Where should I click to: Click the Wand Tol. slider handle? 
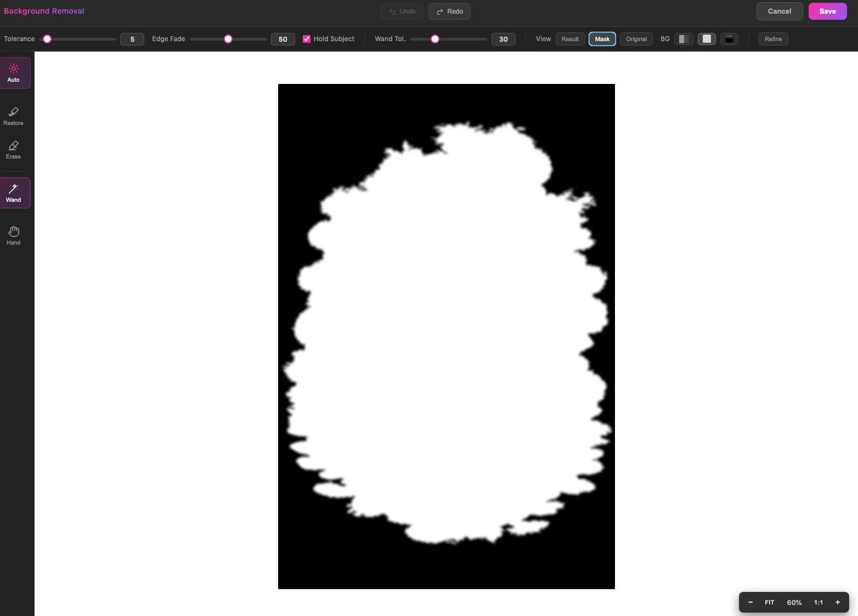coord(435,39)
